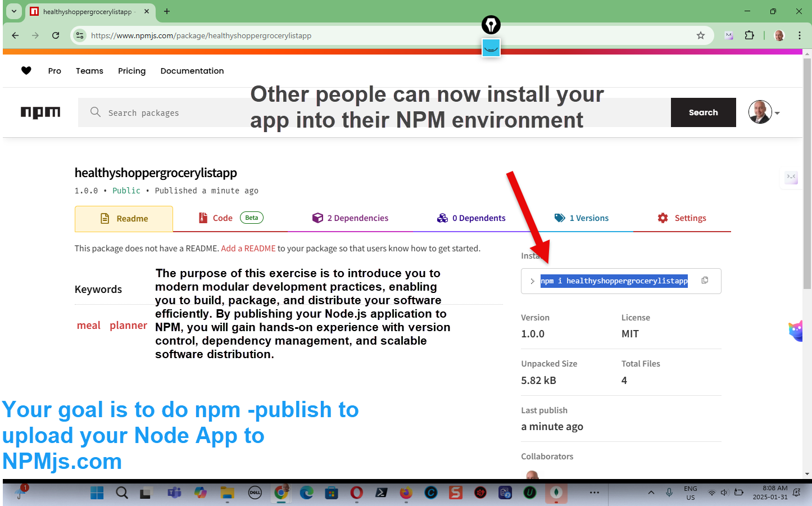
Task: Open the 0 Dependents tab
Action: tap(471, 218)
